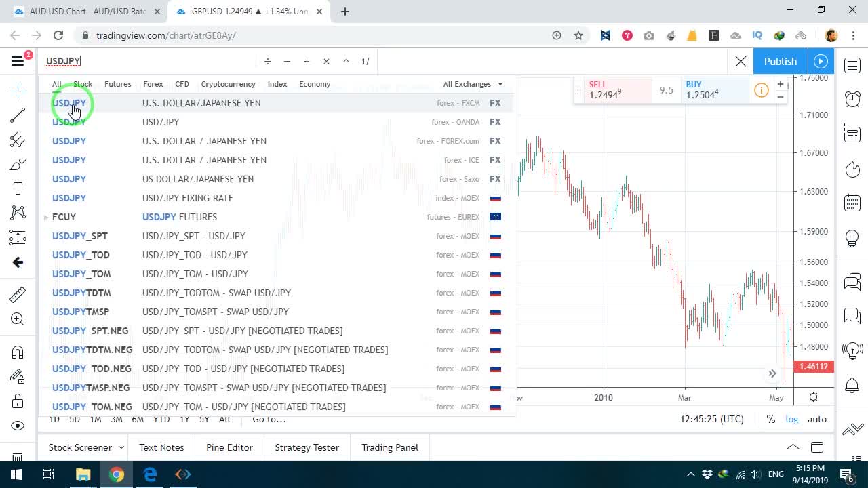This screenshot has width=868, height=488.
Task: Select USDJPY from FXCM result
Action: coord(277,103)
